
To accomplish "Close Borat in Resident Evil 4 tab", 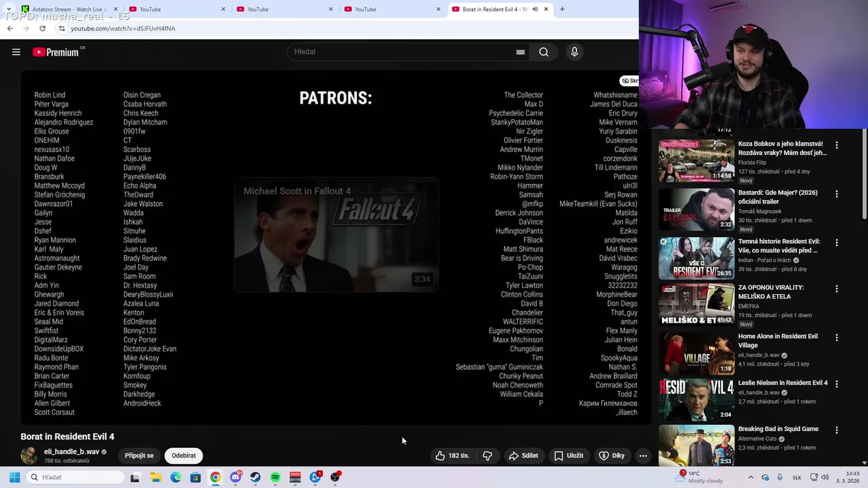I will point(546,9).
